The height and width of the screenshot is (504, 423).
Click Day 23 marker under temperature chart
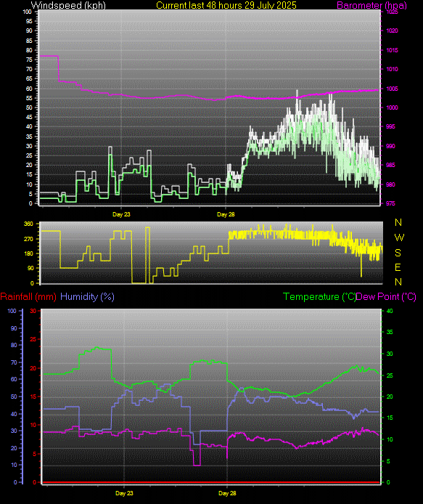coord(124,493)
